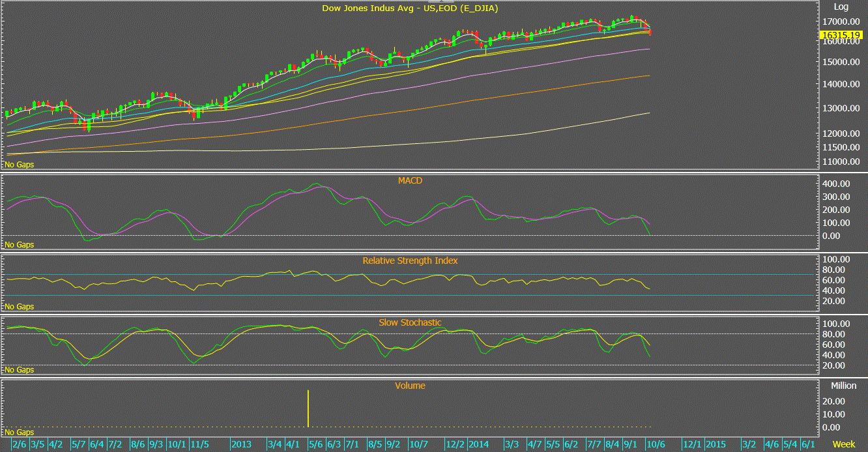Image resolution: width=868 pixels, height=452 pixels.
Task: Select the Week timeframe label
Action: click(x=845, y=444)
